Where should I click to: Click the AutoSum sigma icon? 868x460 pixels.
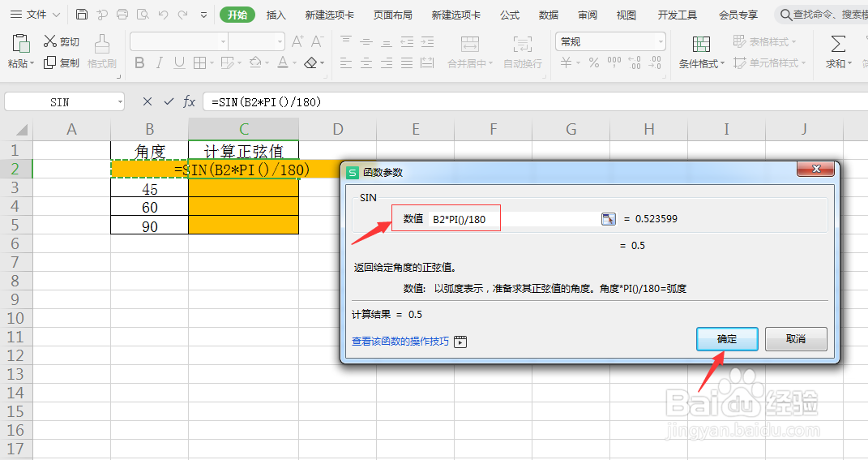(x=838, y=44)
